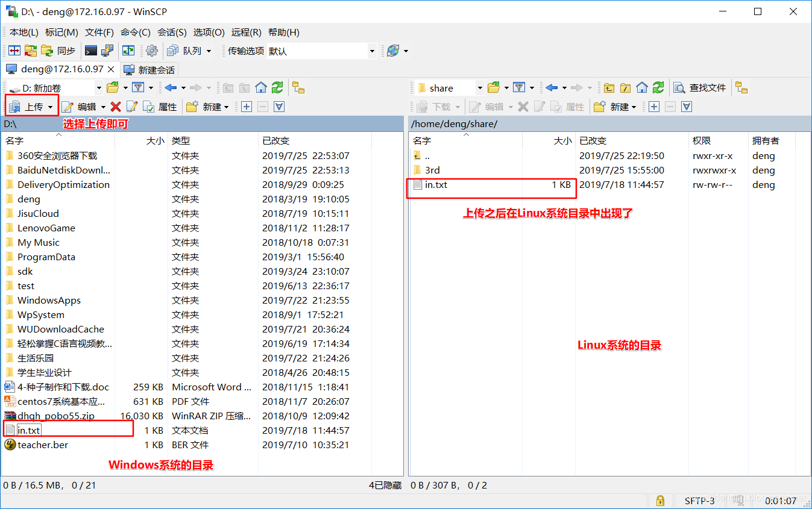812x509 pixels.
Task: Select the remote folder 3rd
Action: [x=432, y=170]
